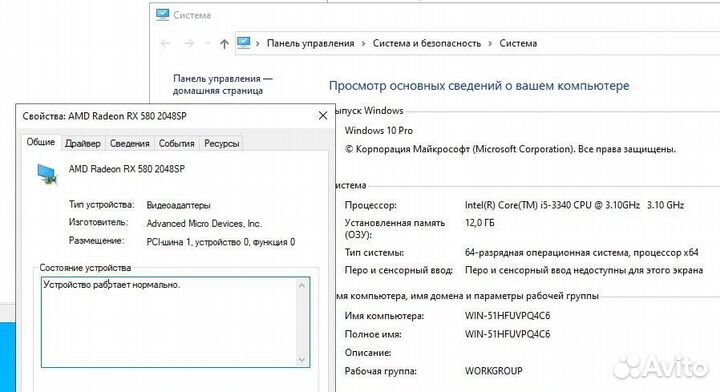720x392 pixels.
Task: Switch to the Сведения tab
Action: point(129,143)
